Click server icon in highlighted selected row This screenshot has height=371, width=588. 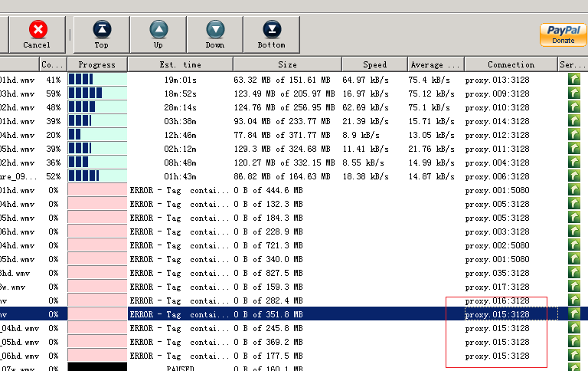(573, 314)
